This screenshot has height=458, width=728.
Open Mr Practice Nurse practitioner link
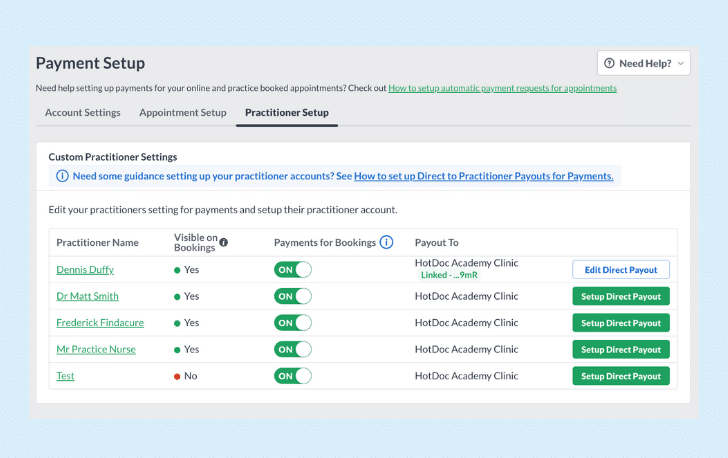tap(96, 349)
